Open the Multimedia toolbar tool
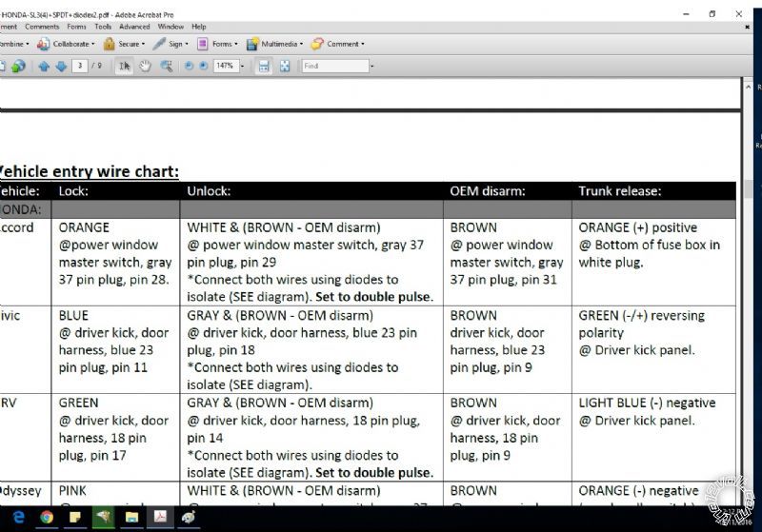 click(x=274, y=44)
